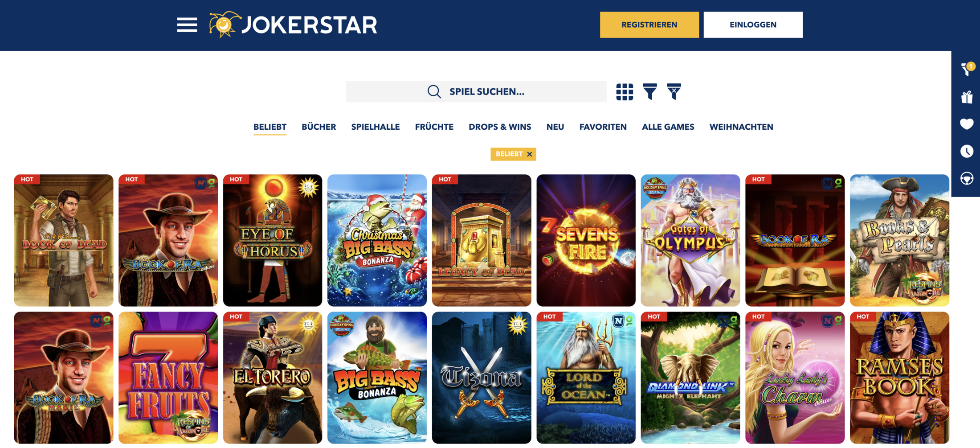The width and height of the screenshot is (980, 448).
Task: Open the support headset icon in sidebar
Action: tap(967, 178)
